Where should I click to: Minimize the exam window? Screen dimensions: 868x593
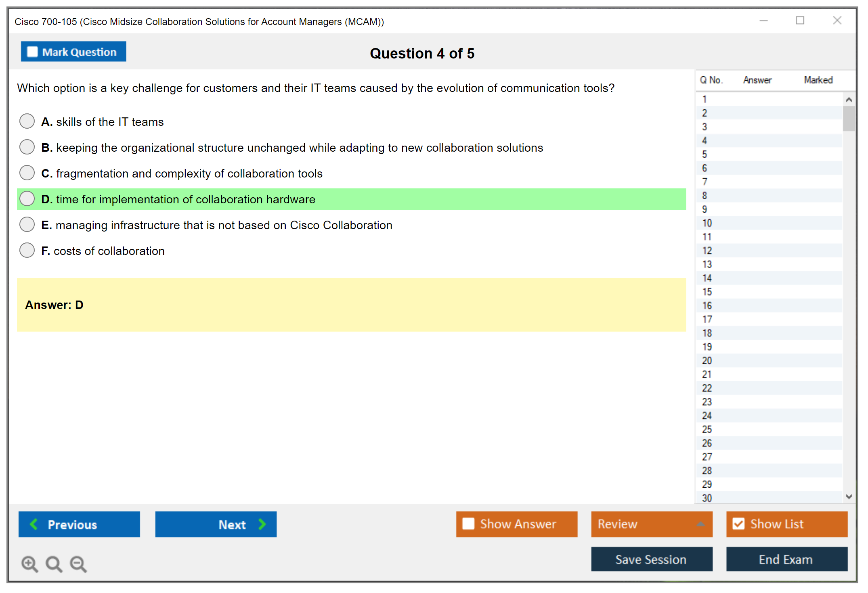pyautogui.click(x=763, y=21)
